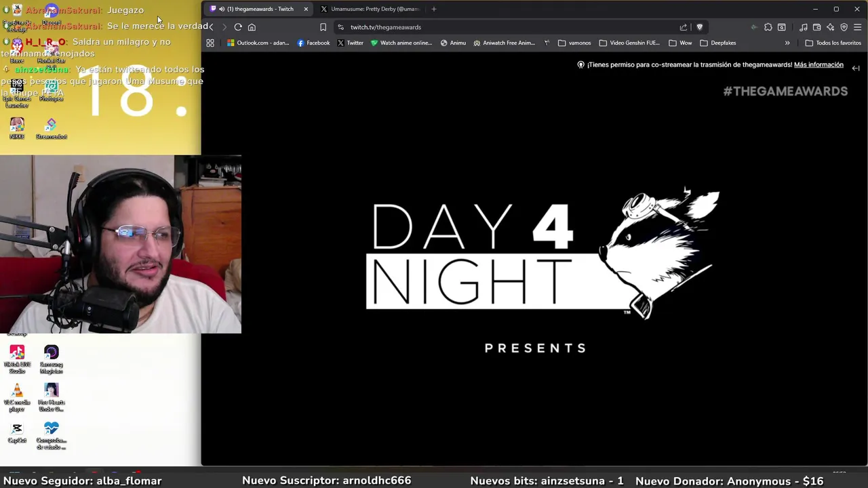The width and height of the screenshot is (868, 488).
Task: Click the mute speaker icon on Twitch tab
Action: pos(222,9)
